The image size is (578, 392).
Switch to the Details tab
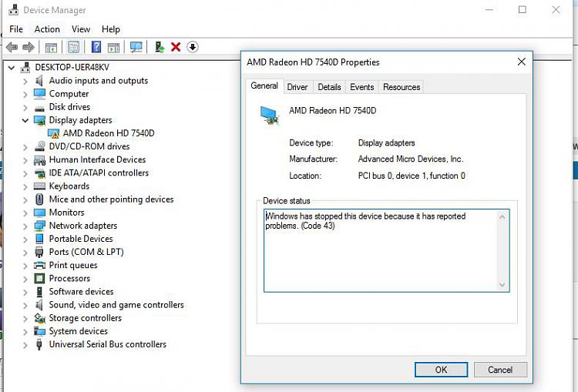coord(329,87)
